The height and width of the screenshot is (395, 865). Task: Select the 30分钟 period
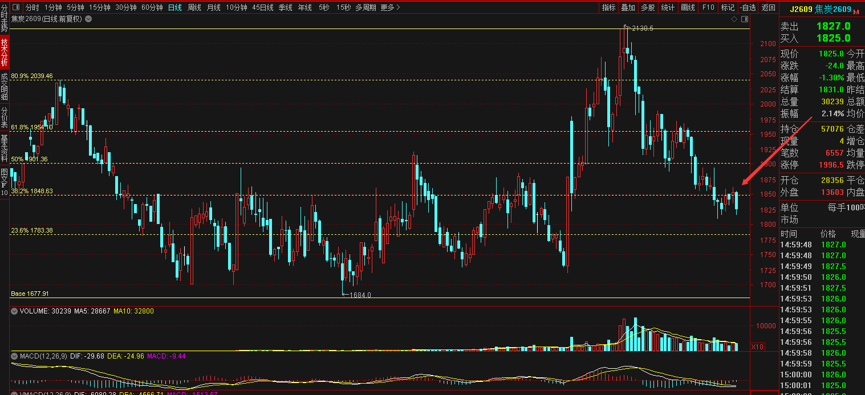[126, 8]
